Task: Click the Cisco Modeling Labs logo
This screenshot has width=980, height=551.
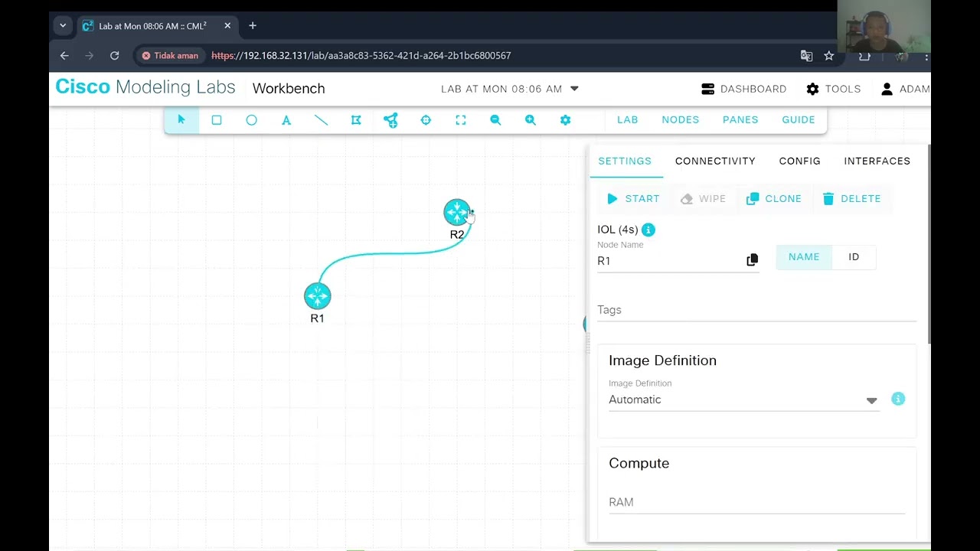Action: pos(145,87)
